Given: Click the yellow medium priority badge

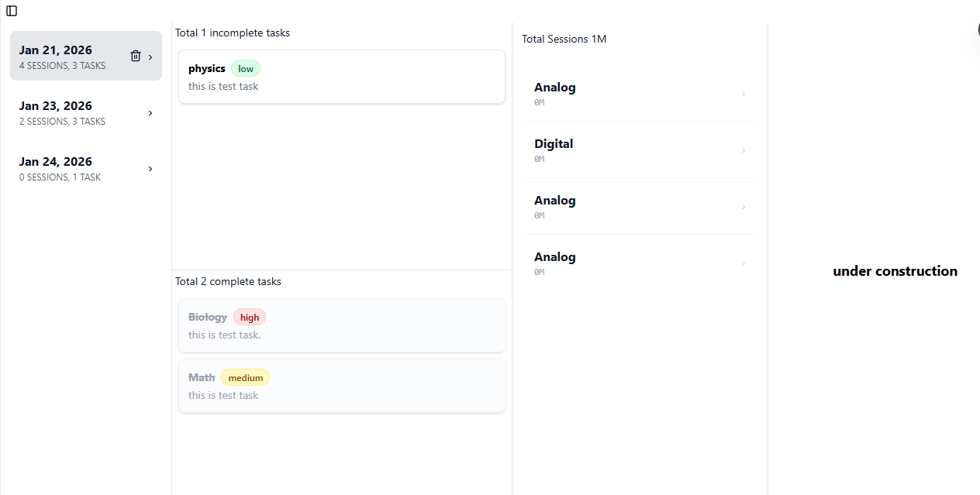Looking at the screenshot, I should click(x=246, y=378).
